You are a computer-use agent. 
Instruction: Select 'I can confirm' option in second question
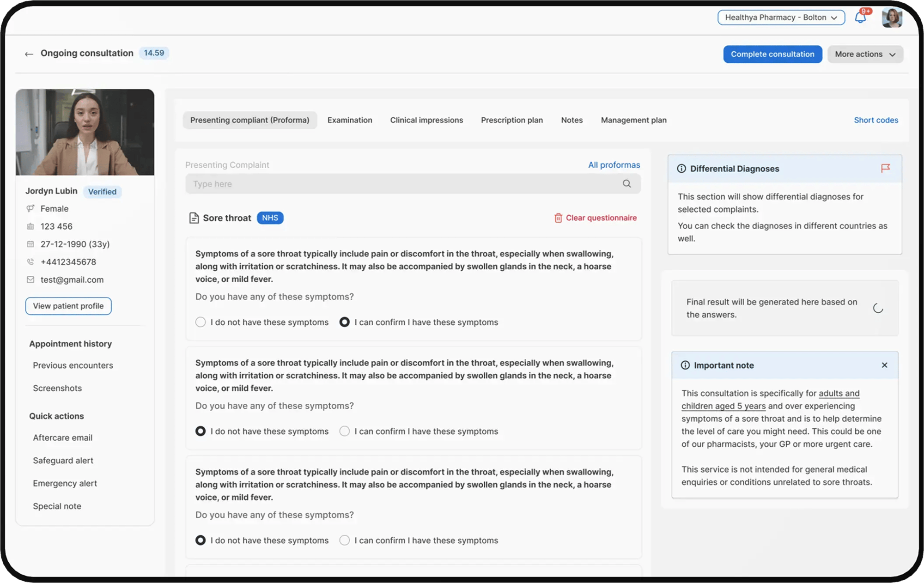click(x=345, y=431)
